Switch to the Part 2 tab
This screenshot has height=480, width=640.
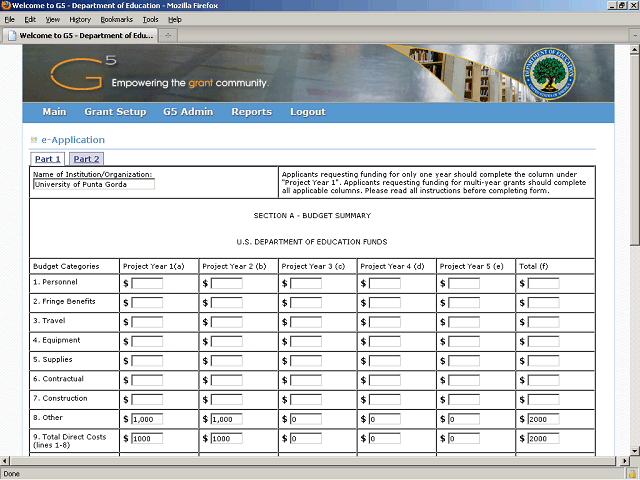click(86, 159)
